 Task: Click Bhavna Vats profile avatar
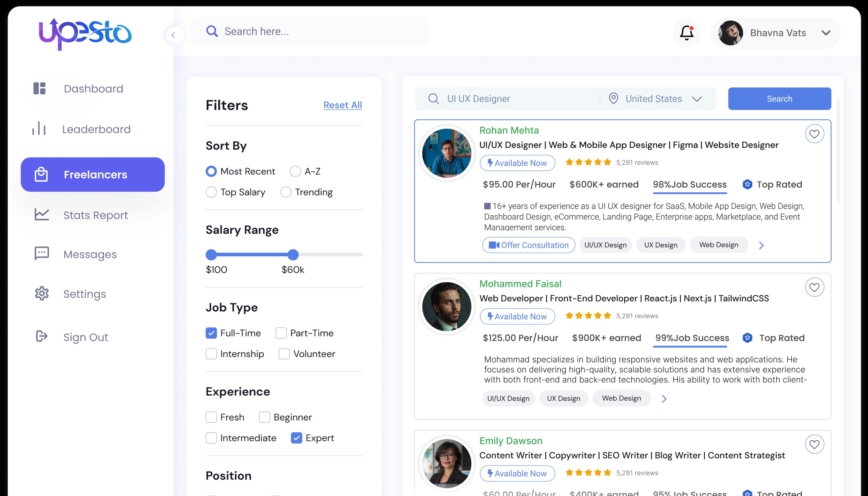coord(730,33)
